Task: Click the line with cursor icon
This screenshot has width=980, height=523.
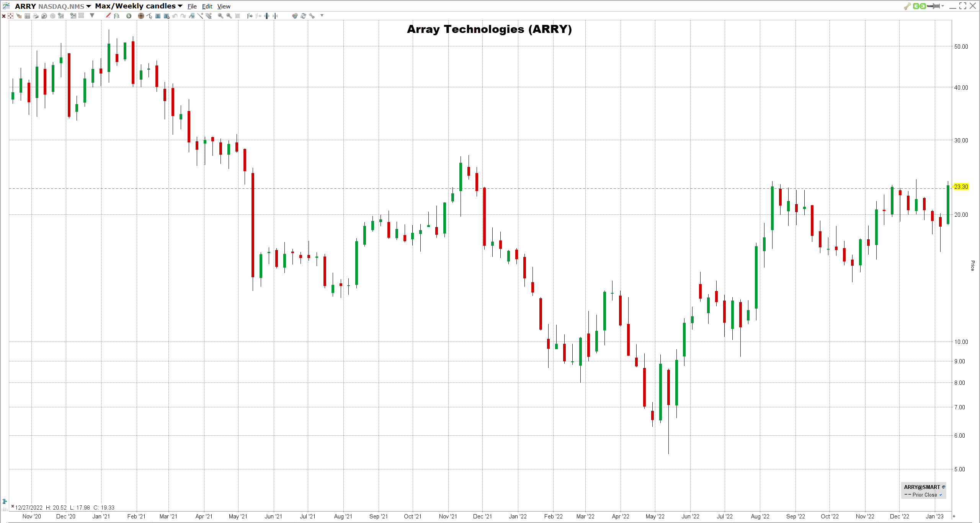Action: tap(149, 16)
